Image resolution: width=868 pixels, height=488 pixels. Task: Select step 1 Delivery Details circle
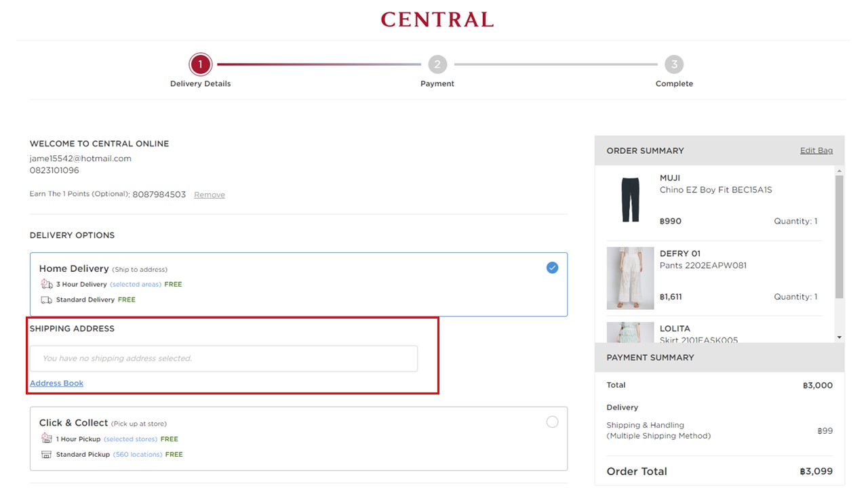(x=200, y=64)
